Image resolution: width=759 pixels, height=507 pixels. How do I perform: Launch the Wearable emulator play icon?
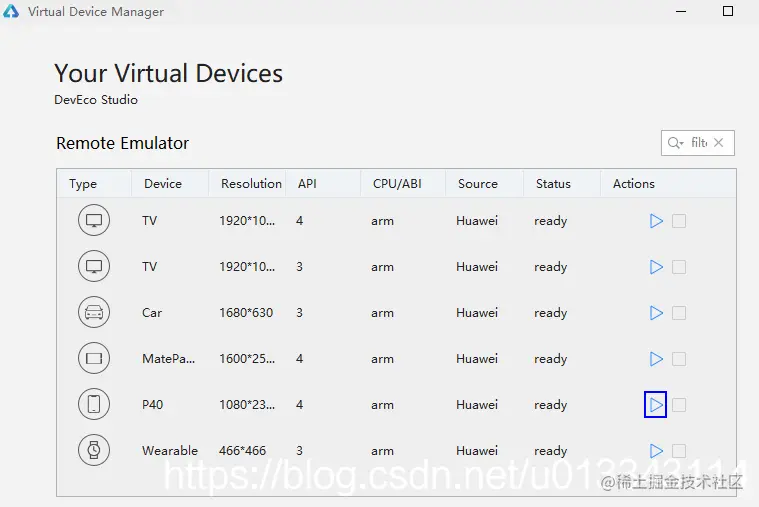656,451
